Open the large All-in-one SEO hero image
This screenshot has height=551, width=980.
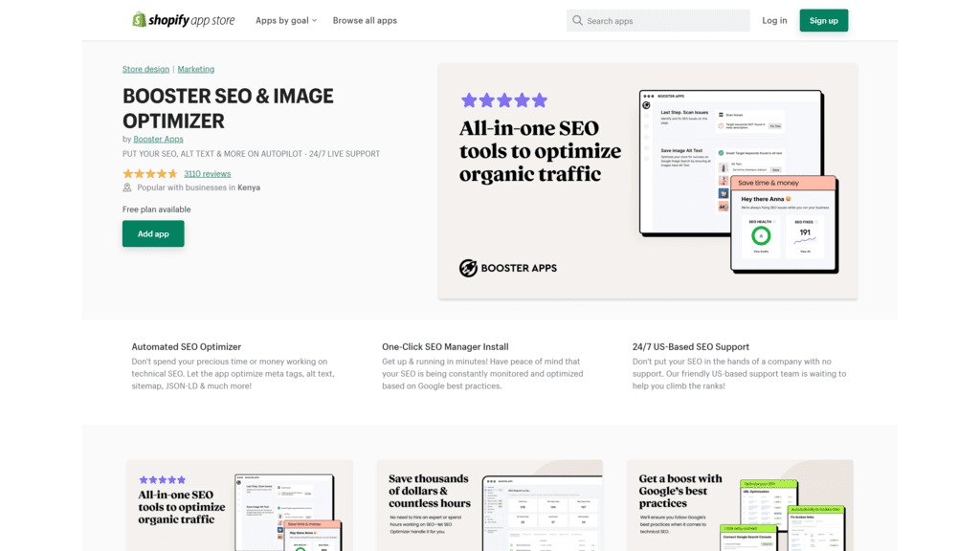(x=648, y=181)
